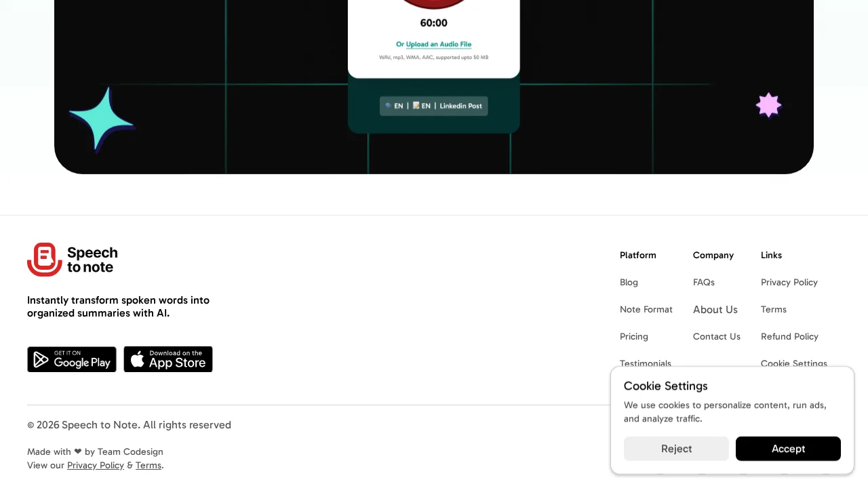
Task: Click the Upload an Audio File link
Action: tap(438, 45)
